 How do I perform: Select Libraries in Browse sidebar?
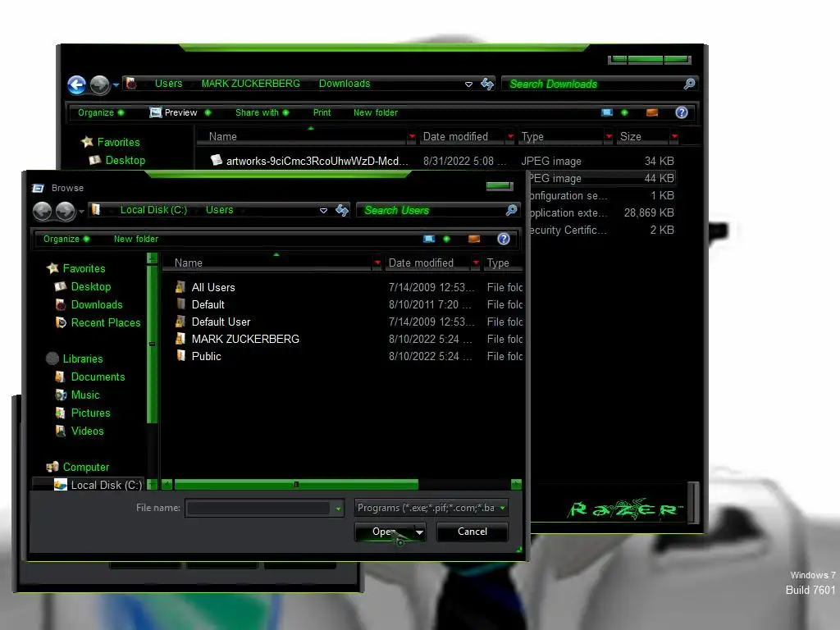click(x=83, y=359)
